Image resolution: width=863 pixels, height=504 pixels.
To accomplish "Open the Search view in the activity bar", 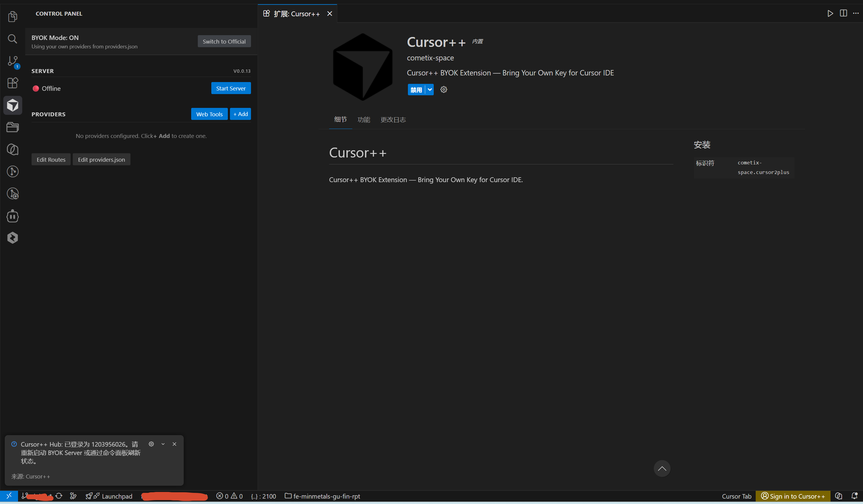I will (13, 39).
